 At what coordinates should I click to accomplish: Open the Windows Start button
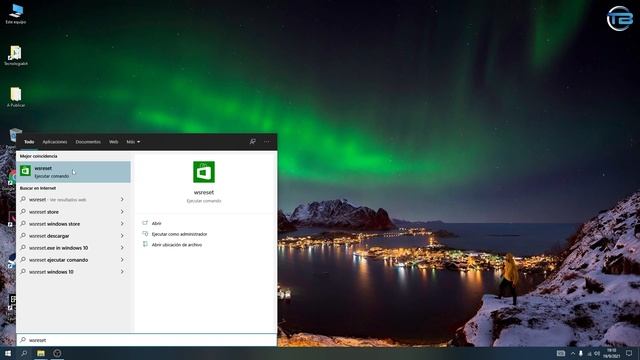pos(7,353)
